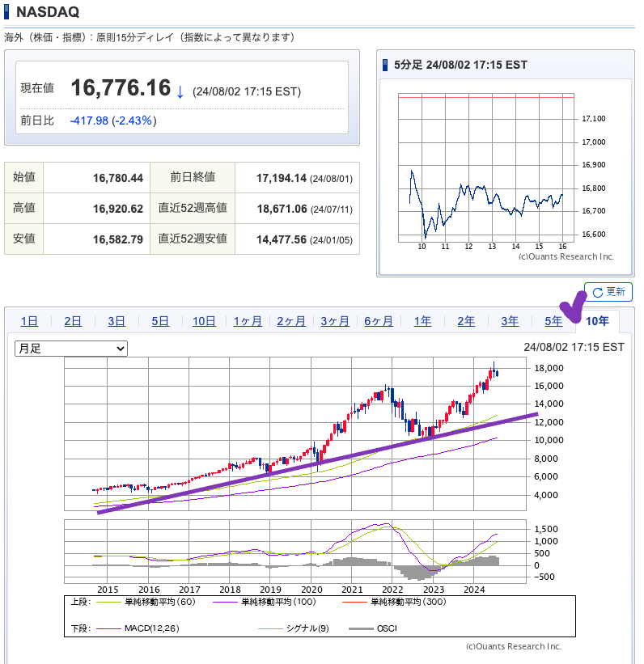
Task: Click the 5分足 intraday chart thumbnail
Action: click(486, 167)
